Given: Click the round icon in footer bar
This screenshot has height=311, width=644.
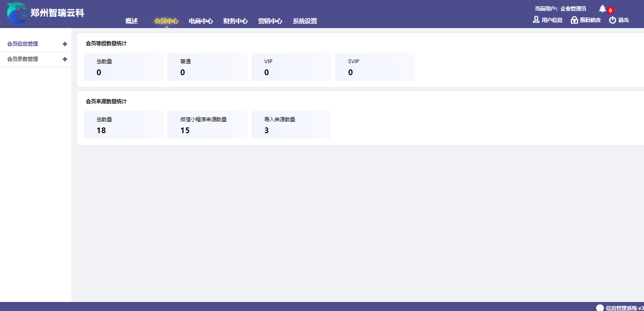Looking at the screenshot, I should pyautogui.click(x=600, y=308).
